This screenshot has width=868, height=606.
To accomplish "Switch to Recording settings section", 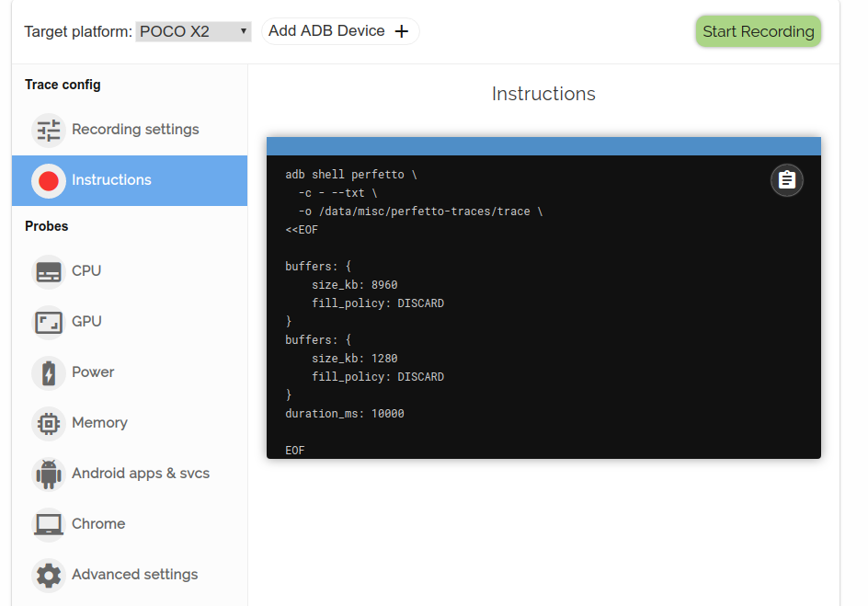I will tap(135, 130).
